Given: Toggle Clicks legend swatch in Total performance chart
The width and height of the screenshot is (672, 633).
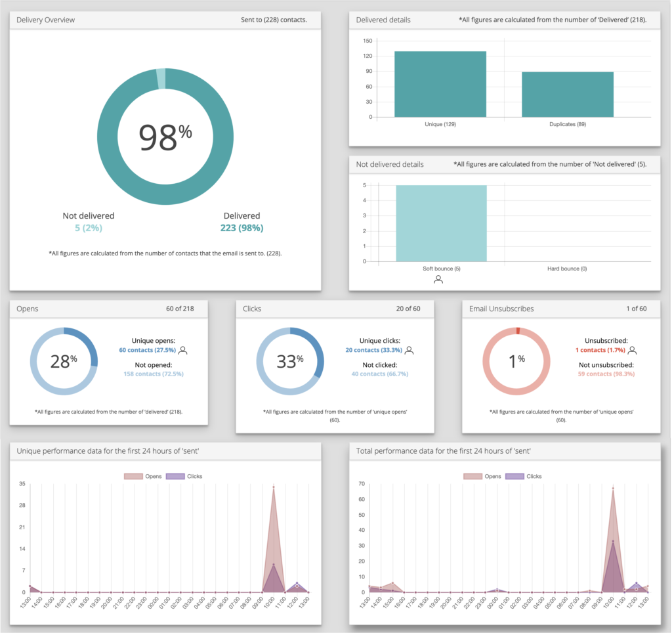Looking at the screenshot, I should coord(514,477).
